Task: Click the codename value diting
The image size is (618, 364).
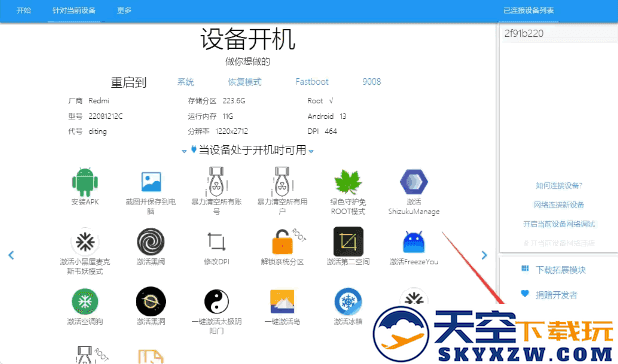Action: pyautogui.click(x=97, y=131)
